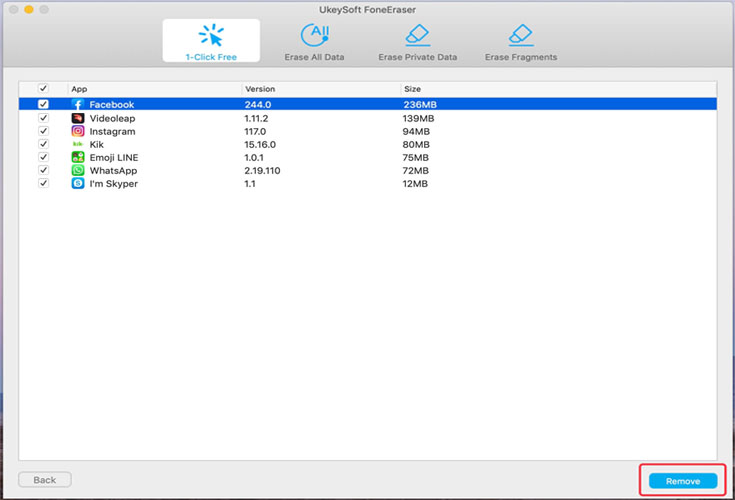Viewport: 735px width, 500px height.
Task: Toggle the Instagram checkbox
Action: (43, 131)
